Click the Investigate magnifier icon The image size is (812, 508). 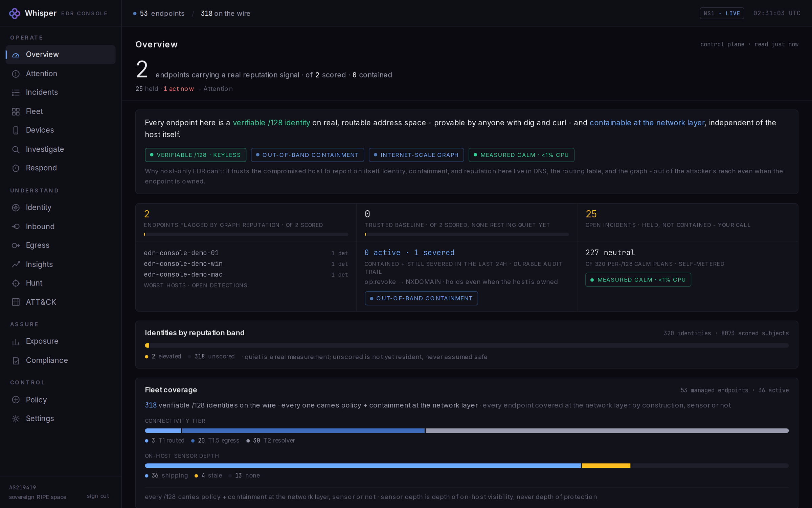[x=16, y=149]
